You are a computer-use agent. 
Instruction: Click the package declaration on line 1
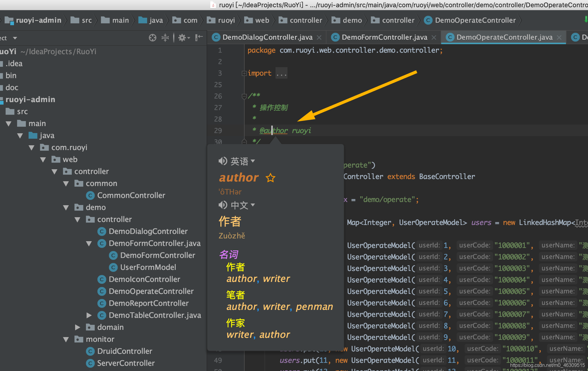click(x=345, y=50)
